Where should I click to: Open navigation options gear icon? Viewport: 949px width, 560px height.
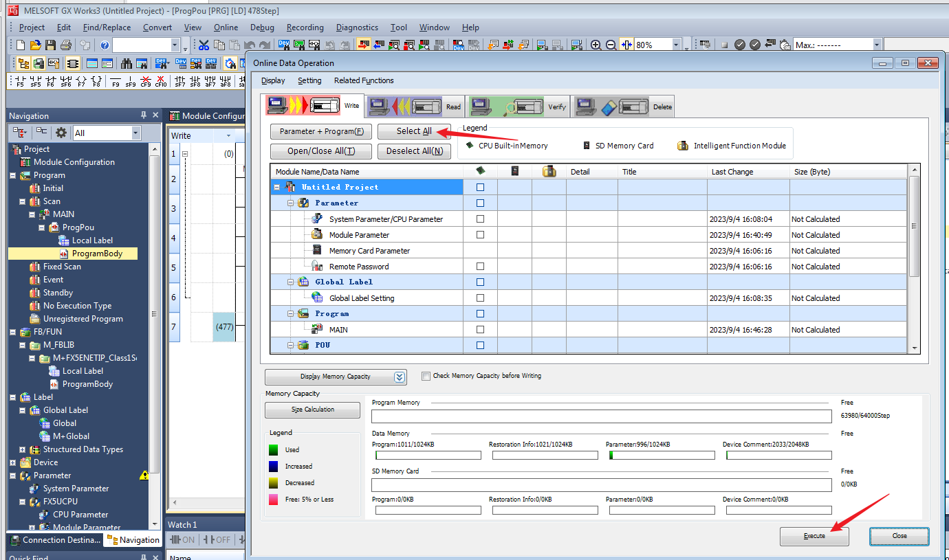61,133
